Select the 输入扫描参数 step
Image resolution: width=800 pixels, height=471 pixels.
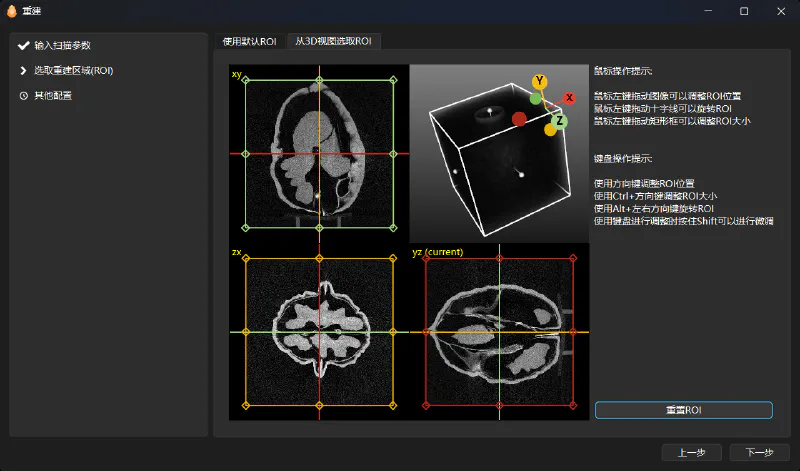point(62,46)
